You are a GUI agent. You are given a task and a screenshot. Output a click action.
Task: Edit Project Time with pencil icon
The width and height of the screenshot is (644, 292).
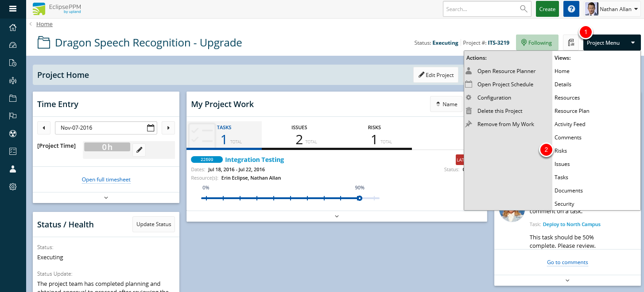coord(139,150)
